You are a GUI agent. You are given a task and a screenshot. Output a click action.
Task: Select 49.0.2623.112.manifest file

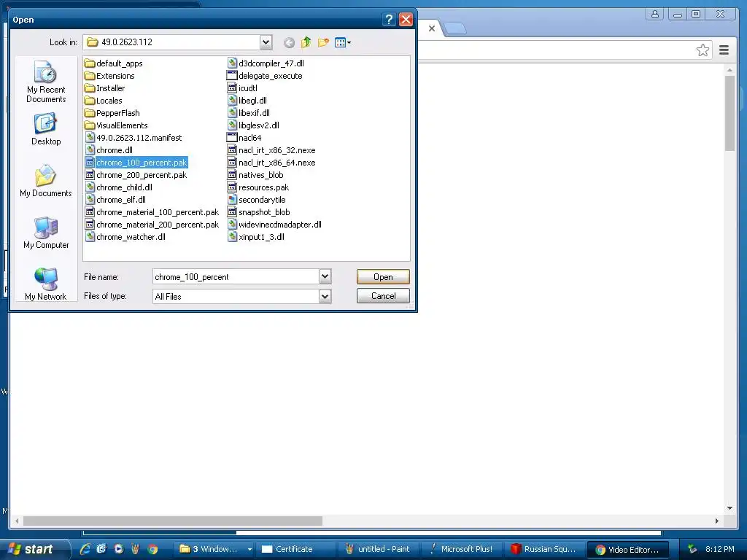point(133,138)
